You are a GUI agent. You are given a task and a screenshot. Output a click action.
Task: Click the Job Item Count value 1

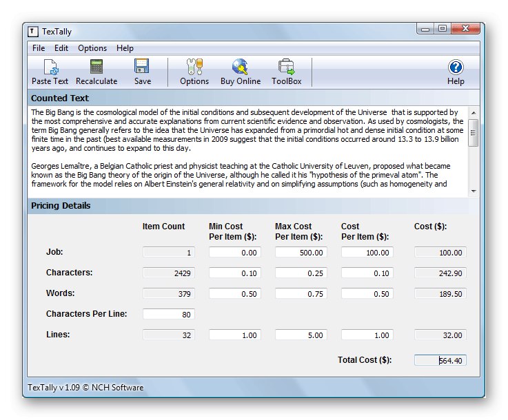[168, 253]
